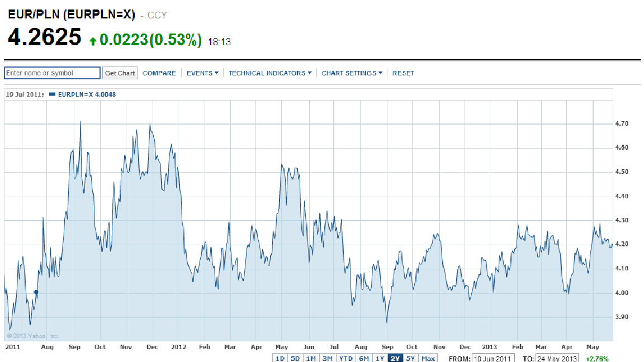Expand the EVENTS dropdown
The image size is (644, 362).
202,73
